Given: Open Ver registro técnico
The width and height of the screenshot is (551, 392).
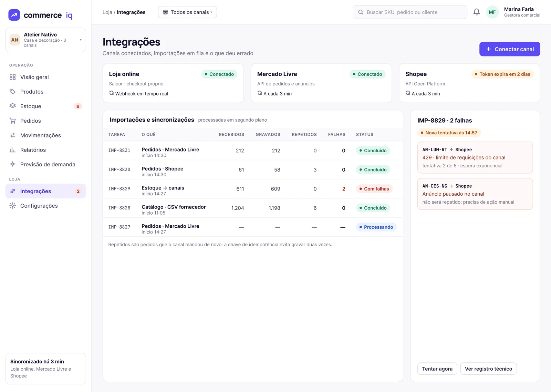Looking at the screenshot, I should point(488,369).
